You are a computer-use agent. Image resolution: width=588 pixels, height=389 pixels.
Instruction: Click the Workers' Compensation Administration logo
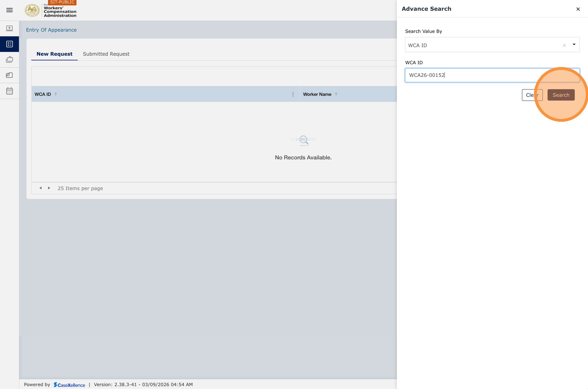pyautogui.click(x=51, y=10)
